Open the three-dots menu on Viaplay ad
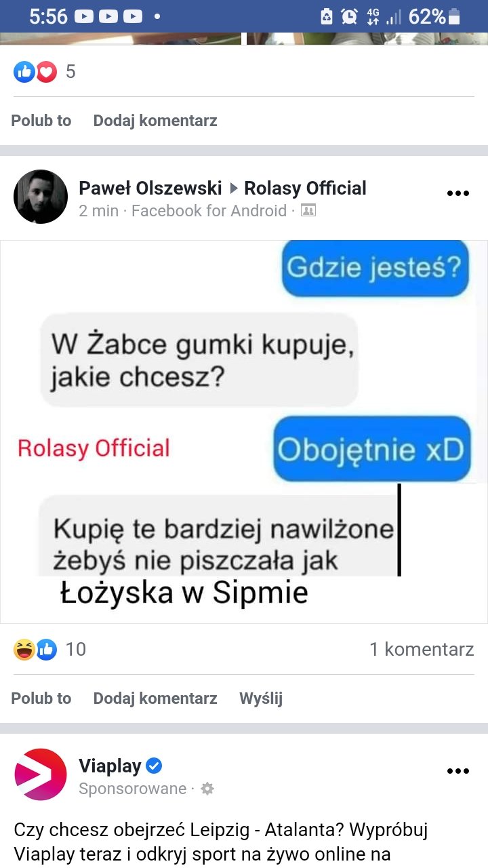 click(x=458, y=771)
